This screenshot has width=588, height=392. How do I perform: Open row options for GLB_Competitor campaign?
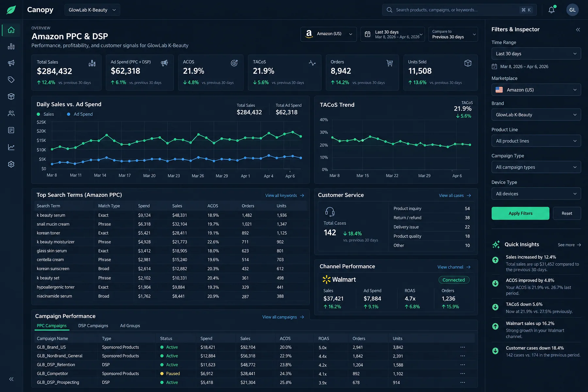click(463, 373)
